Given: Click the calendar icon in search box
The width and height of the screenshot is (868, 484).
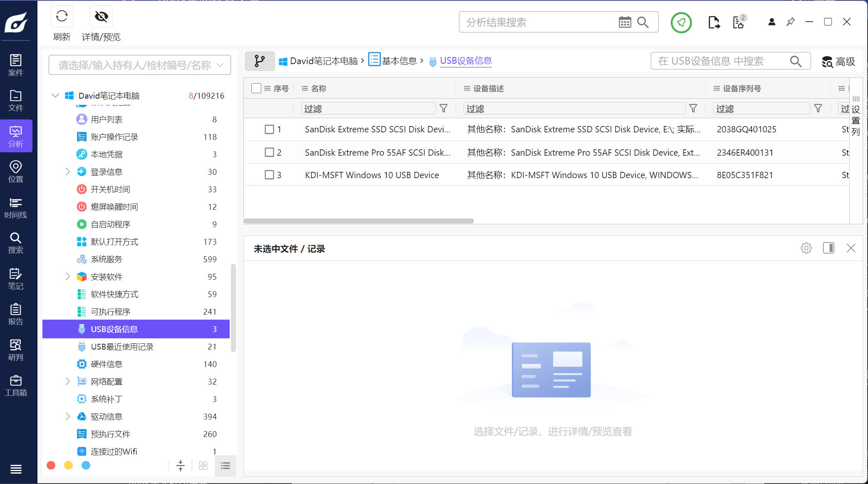Looking at the screenshot, I should tap(625, 22).
